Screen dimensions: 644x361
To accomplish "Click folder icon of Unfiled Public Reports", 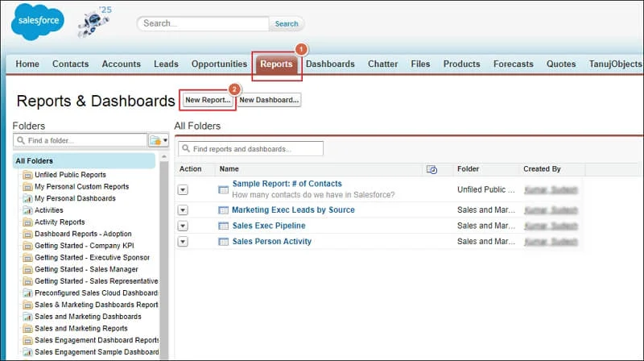I will click(27, 175).
